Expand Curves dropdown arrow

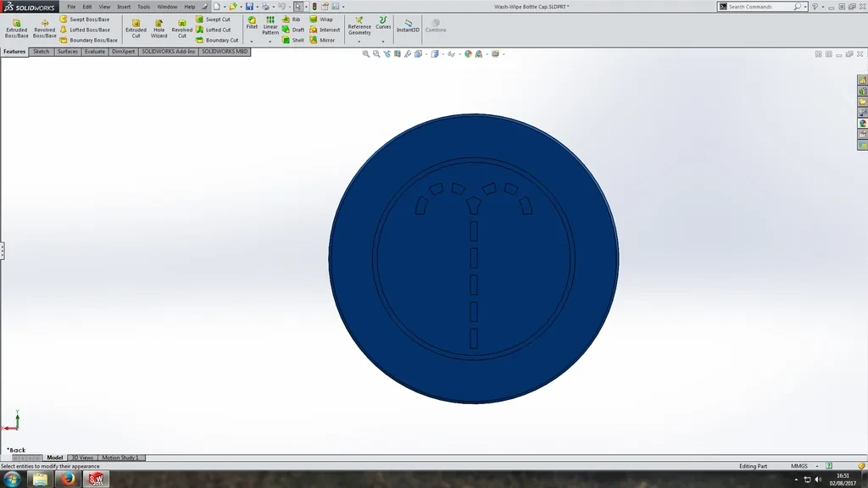382,42
